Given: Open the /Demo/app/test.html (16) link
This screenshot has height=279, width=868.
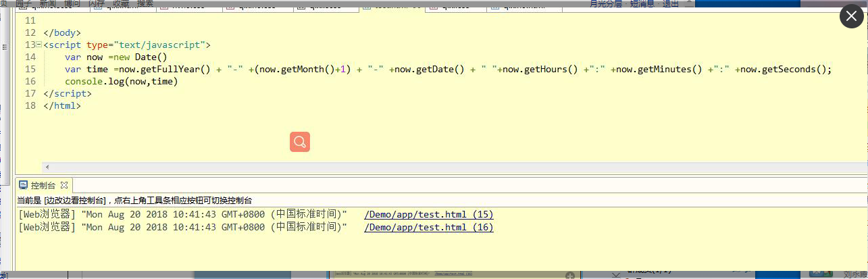Looking at the screenshot, I should (429, 227).
